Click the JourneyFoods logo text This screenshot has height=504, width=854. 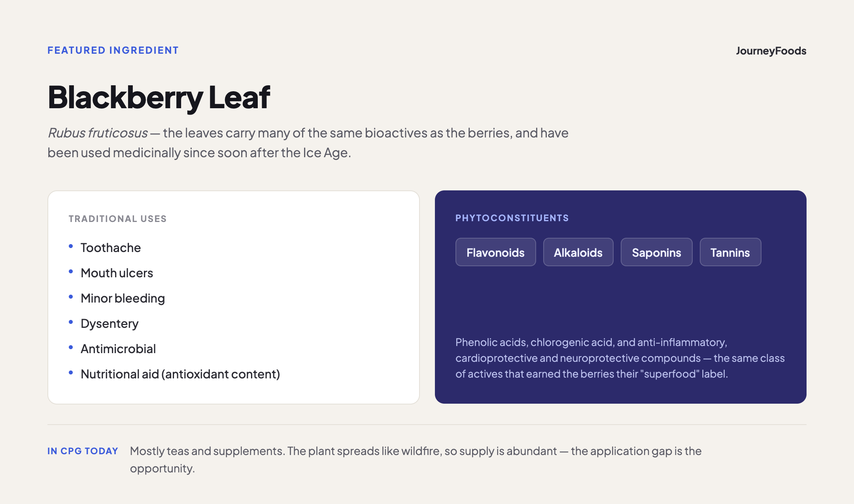(771, 51)
